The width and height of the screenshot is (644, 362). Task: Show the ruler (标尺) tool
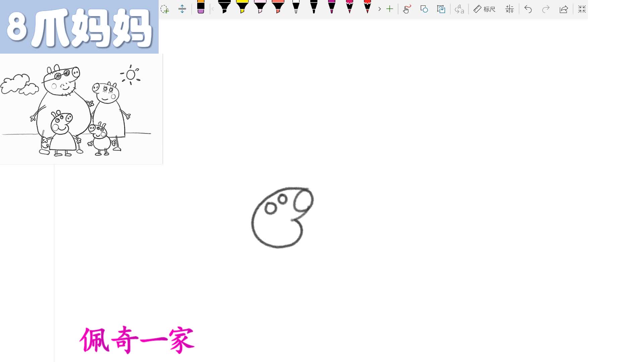(484, 9)
